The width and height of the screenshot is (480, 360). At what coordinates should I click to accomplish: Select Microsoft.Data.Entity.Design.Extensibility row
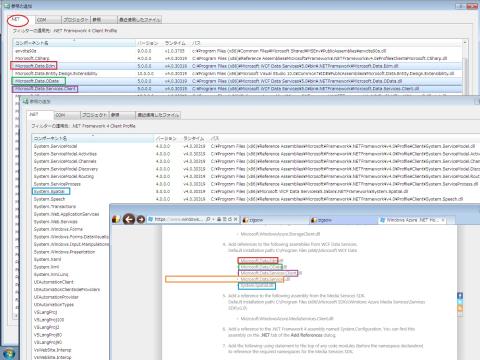click(238, 73)
